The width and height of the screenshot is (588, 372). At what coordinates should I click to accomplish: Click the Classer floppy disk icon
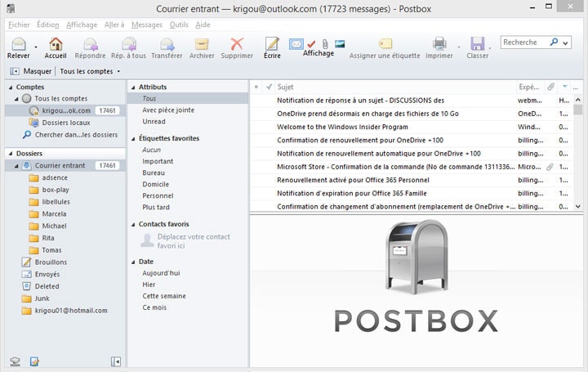(477, 44)
